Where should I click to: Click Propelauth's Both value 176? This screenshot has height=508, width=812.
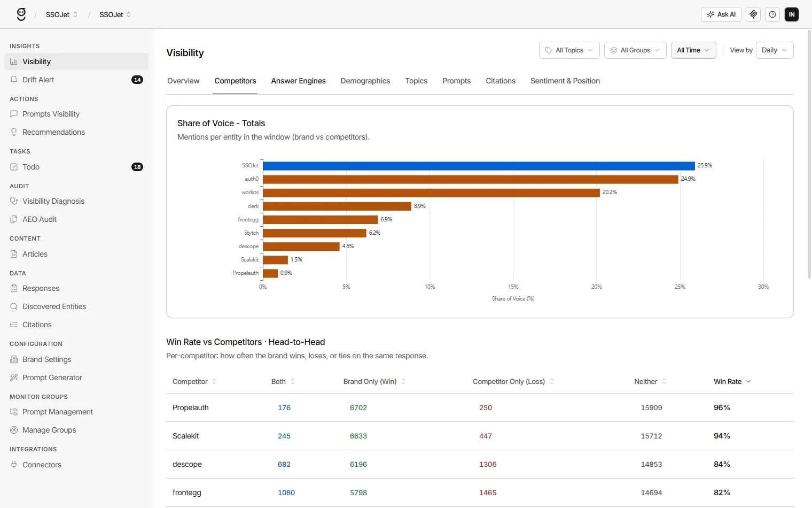(x=284, y=407)
